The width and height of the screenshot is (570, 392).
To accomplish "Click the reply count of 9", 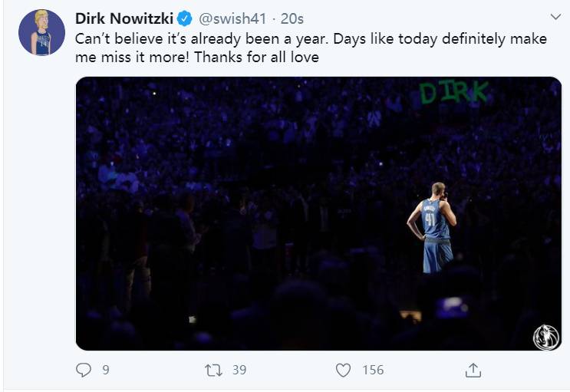I will (105, 370).
